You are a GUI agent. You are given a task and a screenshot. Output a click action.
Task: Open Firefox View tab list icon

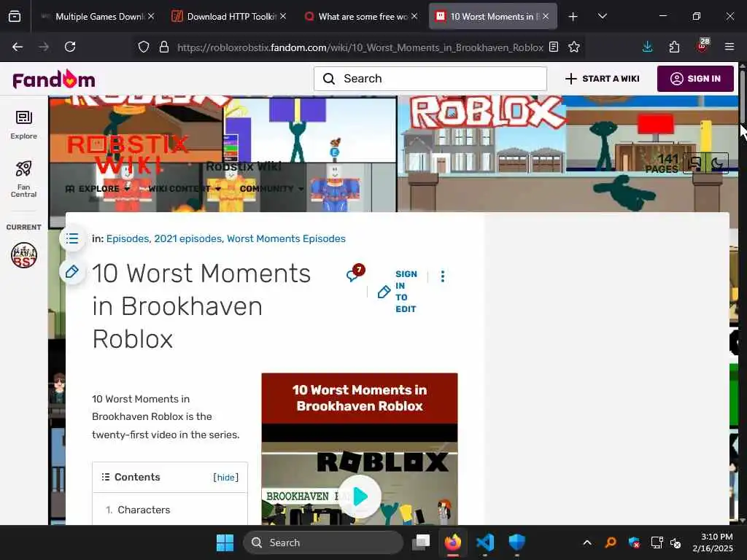point(15,16)
